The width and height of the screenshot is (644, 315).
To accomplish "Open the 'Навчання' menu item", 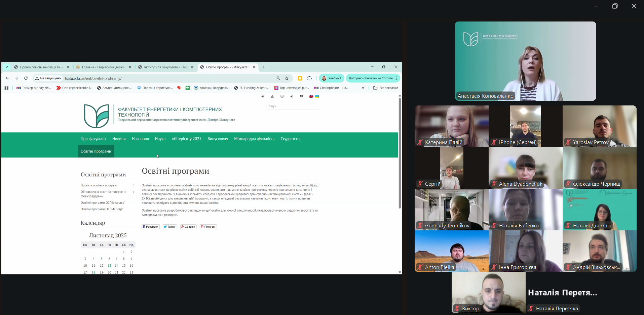I will point(140,139).
